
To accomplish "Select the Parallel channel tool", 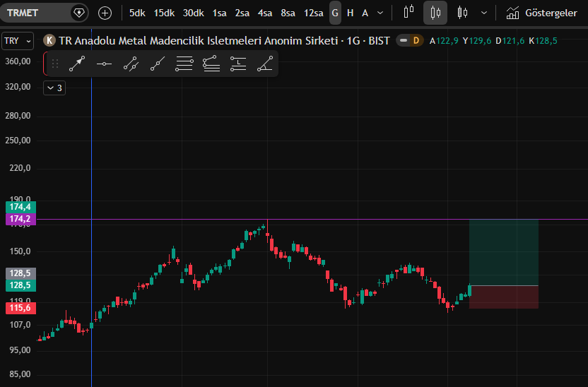I will tap(131, 64).
